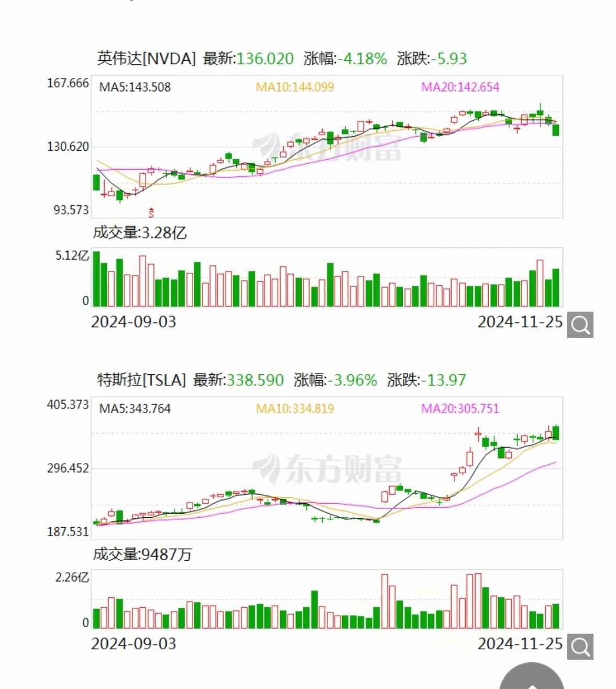Open the 特斯拉[TSLA] stock title

tap(141, 380)
